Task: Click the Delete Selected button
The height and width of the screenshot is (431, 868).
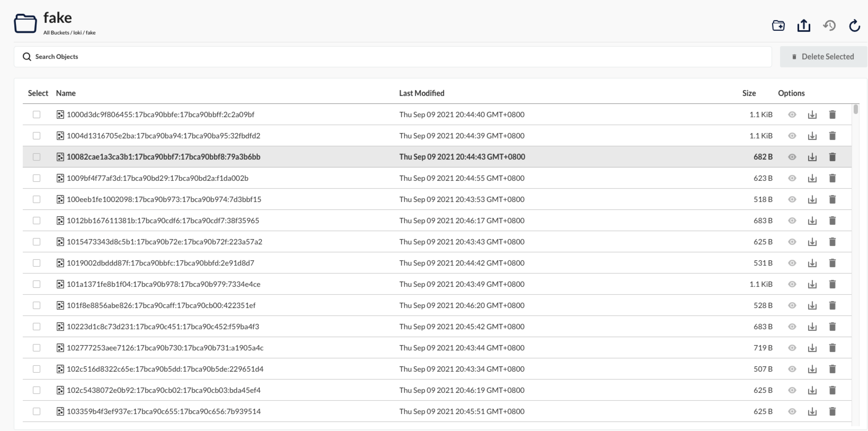Action: click(823, 57)
